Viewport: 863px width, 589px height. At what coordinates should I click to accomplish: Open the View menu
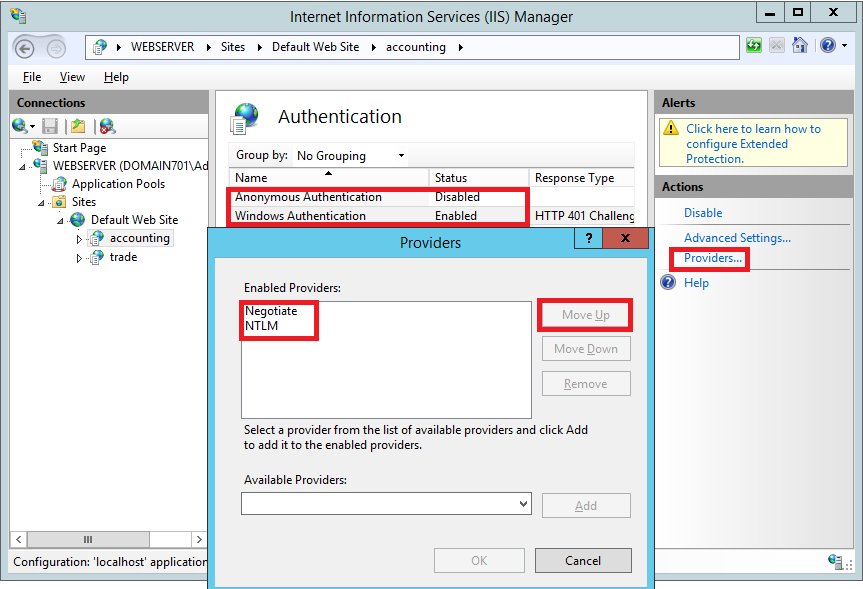pos(72,77)
